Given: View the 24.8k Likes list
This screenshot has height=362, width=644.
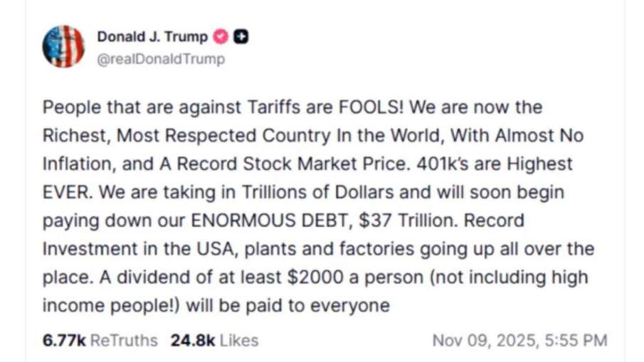Looking at the screenshot, I should (x=214, y=341).
